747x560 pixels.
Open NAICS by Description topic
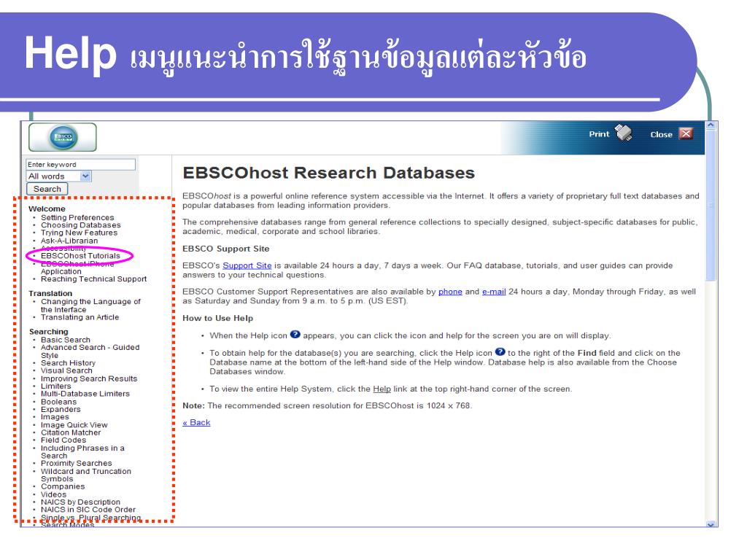click(80, 502)
